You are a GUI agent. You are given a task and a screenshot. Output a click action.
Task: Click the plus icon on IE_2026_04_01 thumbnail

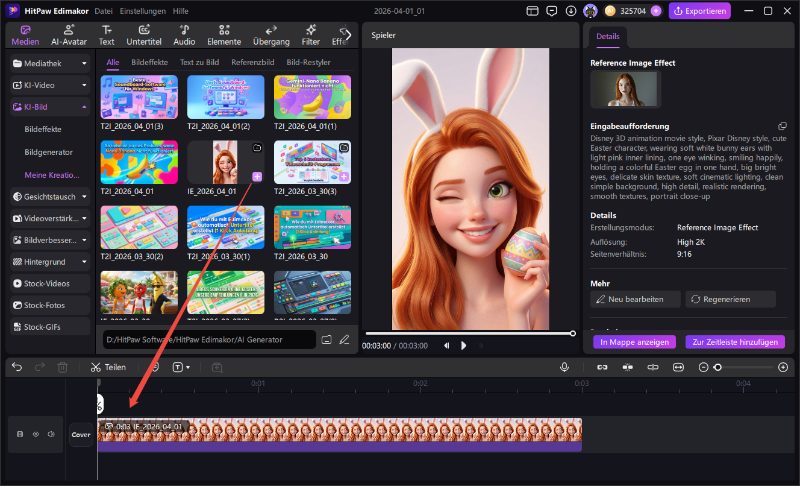[x=257, y=176]
